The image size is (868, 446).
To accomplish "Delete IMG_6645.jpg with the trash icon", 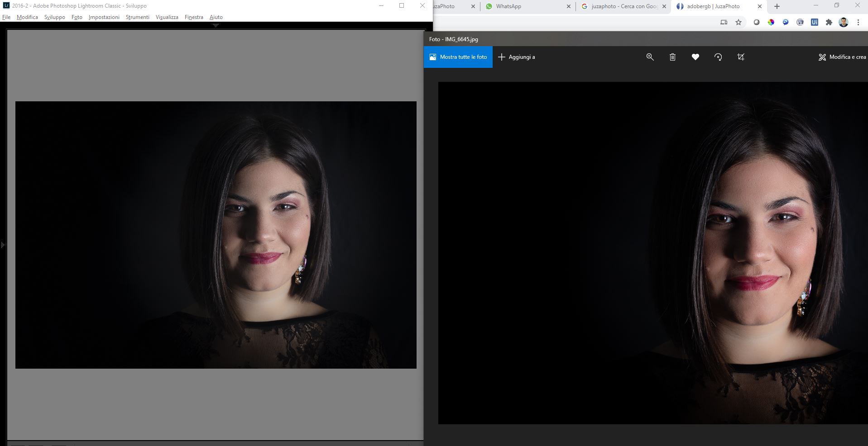I will coord(672,57).
